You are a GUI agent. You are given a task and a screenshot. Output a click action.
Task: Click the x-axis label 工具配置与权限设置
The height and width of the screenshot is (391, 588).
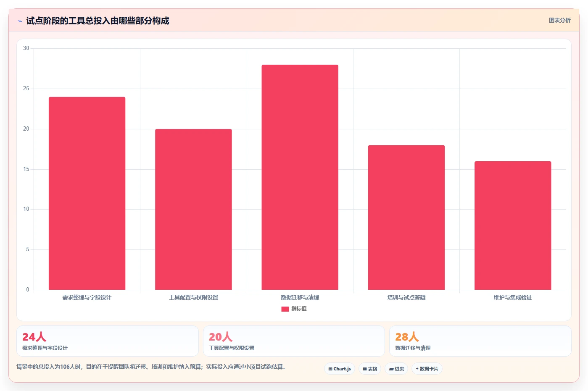193,297
